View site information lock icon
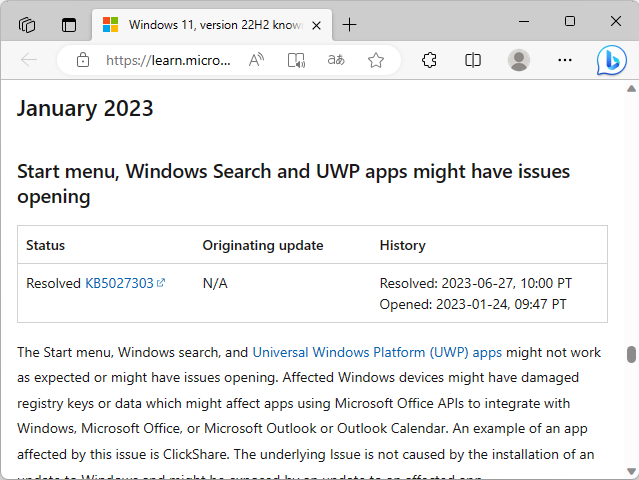 point(83,60)
